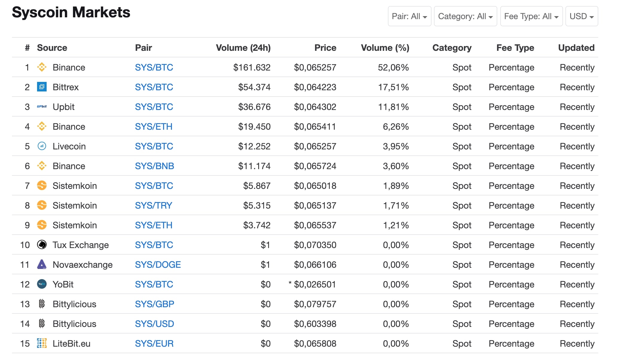Sort by the Pair column header
The height and width of the screenshot is (364, 621).
coord(143,48)
